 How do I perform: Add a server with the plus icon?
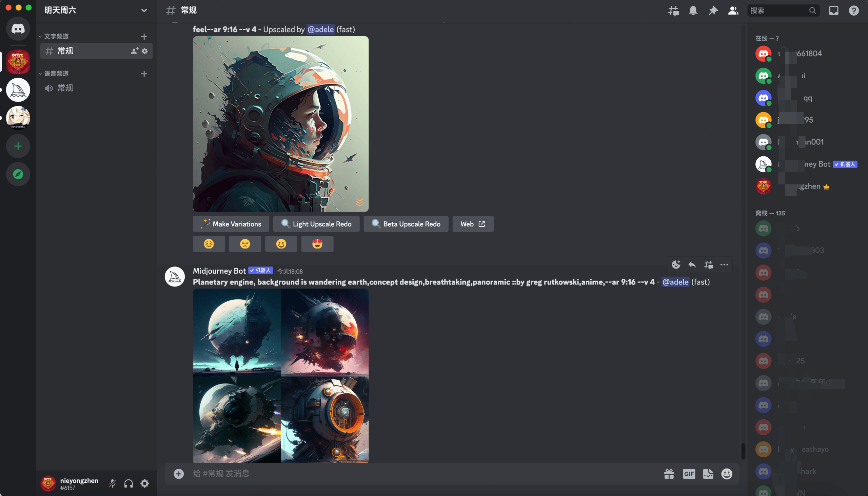[x=18, y=146]
